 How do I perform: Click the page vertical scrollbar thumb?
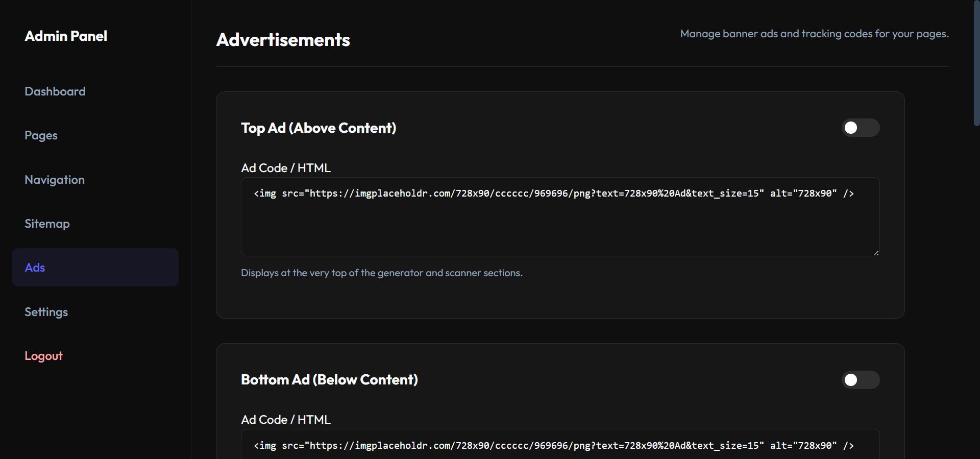click(976, 61)
